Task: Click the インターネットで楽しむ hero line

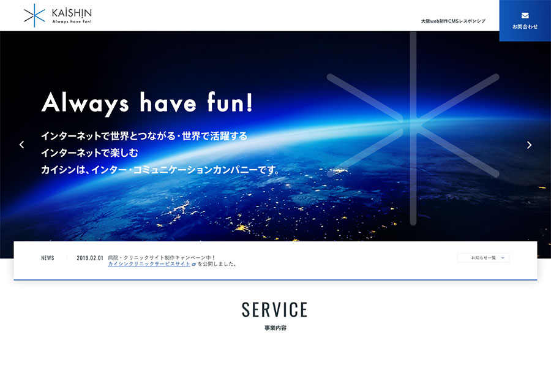Action: click(x=90, y=153)
